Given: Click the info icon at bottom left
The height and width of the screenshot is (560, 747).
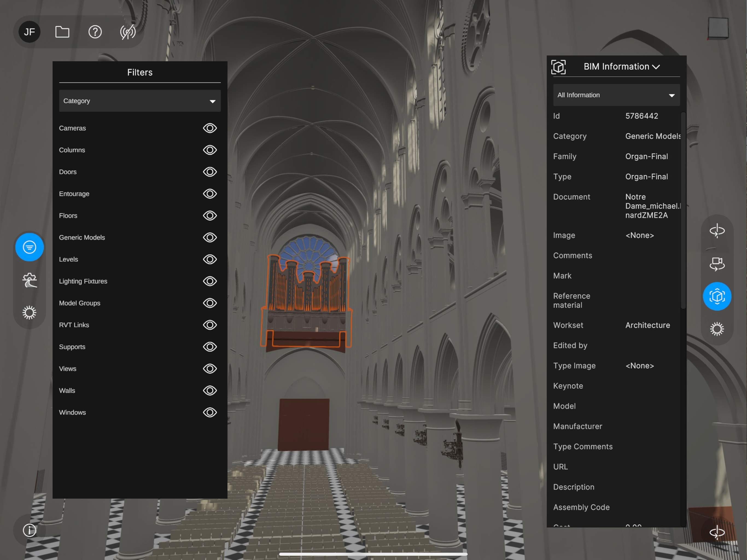Looking at the screenshot, I should (29, 530).
